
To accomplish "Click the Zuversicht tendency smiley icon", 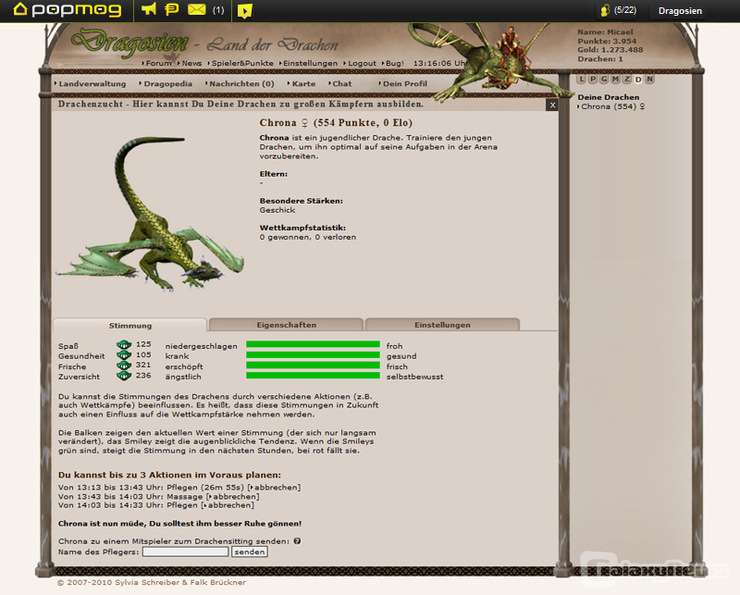I will coord(124,376).
